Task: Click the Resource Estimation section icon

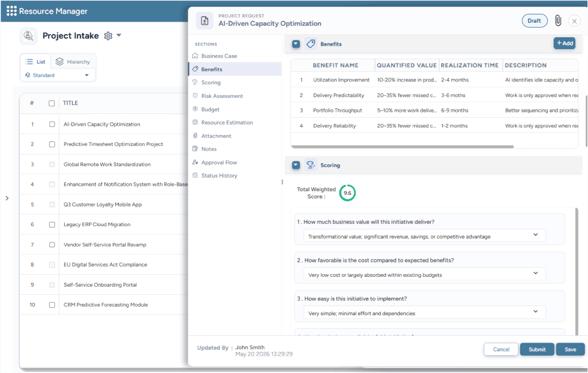Action: pyautogui.click(x=195, y=123)
